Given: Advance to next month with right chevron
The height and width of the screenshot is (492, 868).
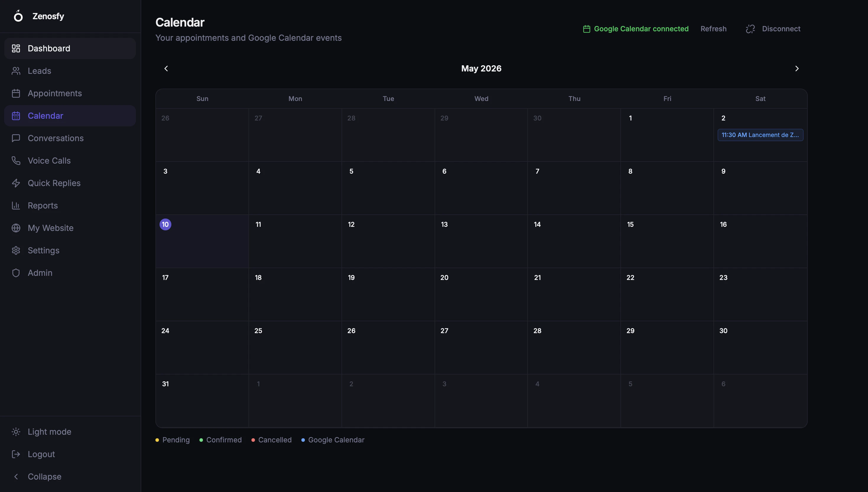Looking at the screenshot, I should click(x=797, y=69).
